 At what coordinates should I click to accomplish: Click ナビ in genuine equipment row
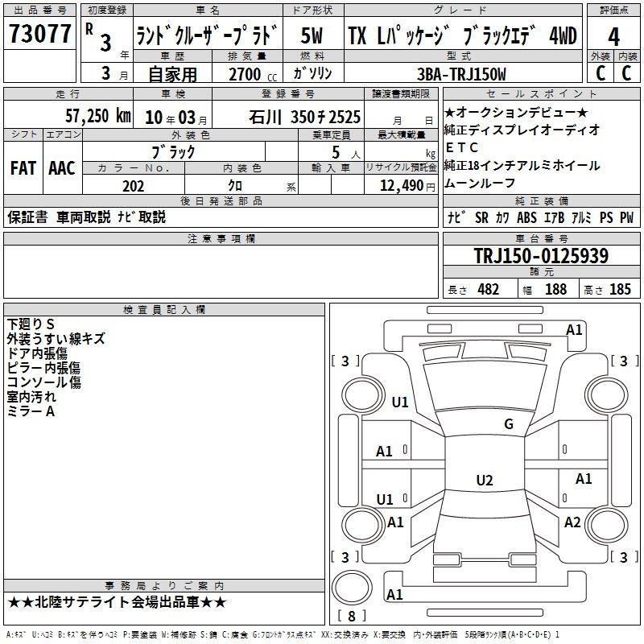456,217
